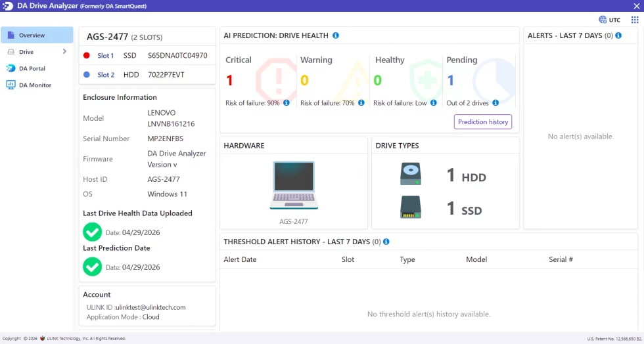Show info for Risk of failure 90%
The height and width of the screenshot is (344, 644).
coord(287,103)
